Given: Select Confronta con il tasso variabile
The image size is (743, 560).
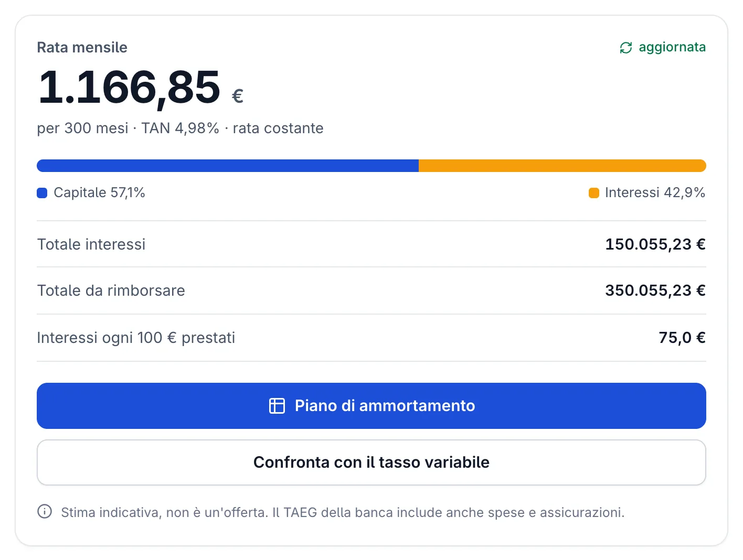Looking at the screenshot, I should 371,462.
